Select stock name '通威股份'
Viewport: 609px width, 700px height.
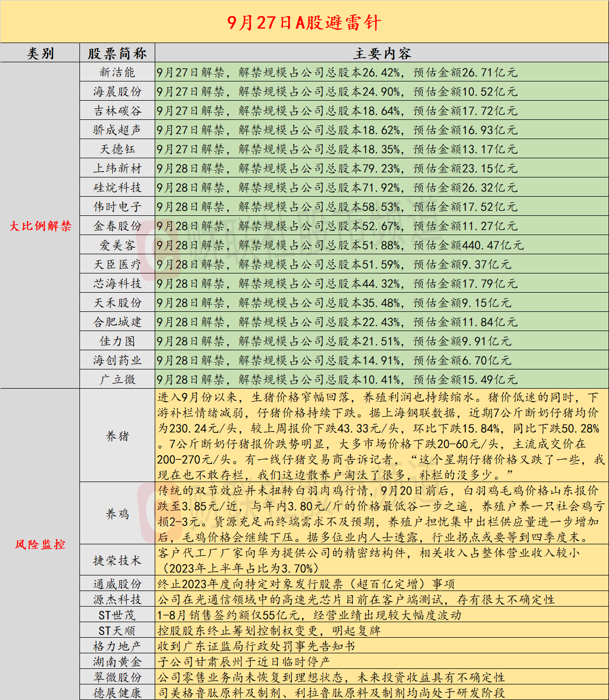(x=117, y=584)
